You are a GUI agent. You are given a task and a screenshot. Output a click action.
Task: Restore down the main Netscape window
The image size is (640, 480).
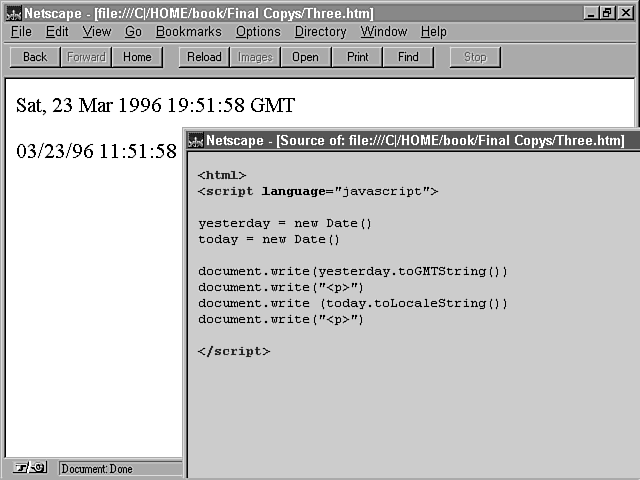(609, 13)
